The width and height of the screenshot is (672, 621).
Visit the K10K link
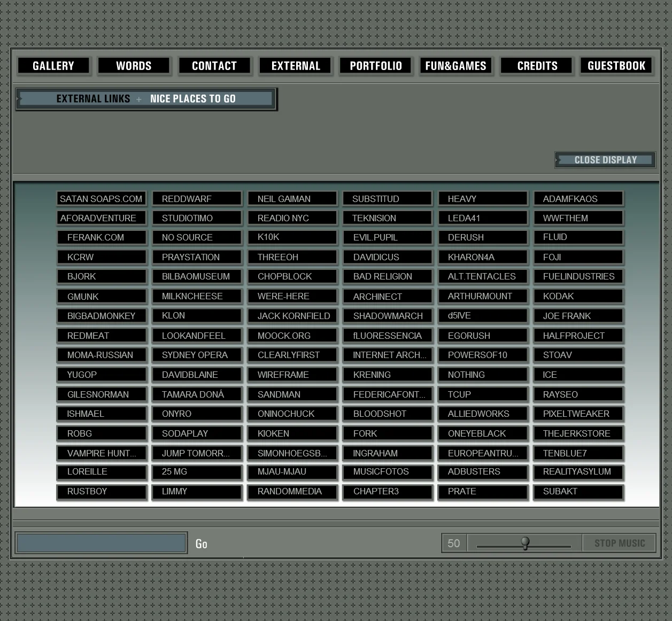pos(292,237)
